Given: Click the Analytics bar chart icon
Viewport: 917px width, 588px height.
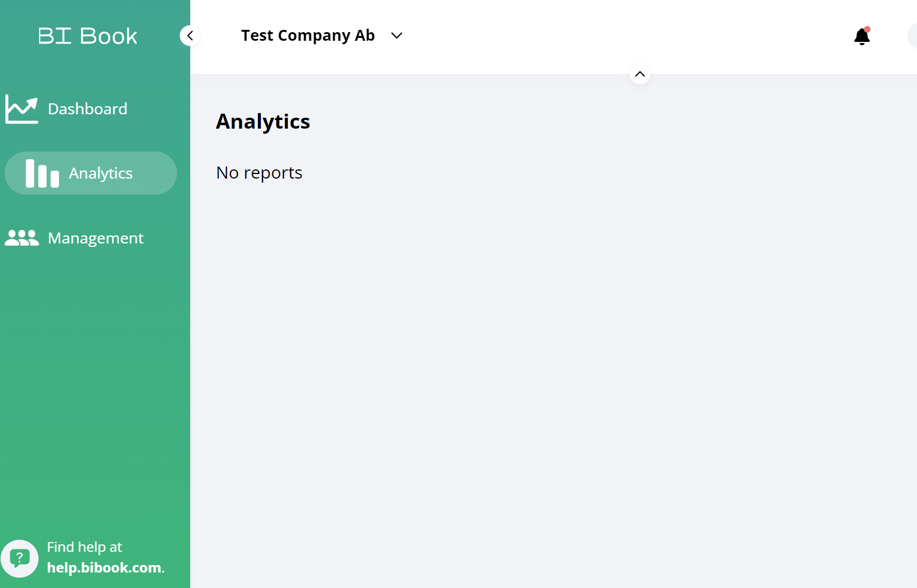Looking at the screenshot, I should [43, 173].
